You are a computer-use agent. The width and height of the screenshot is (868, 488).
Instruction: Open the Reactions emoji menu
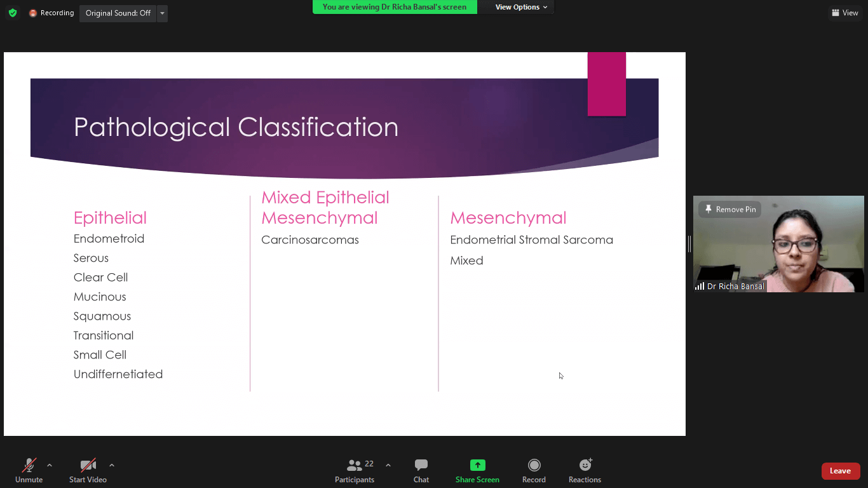click(x=585, y=471)
